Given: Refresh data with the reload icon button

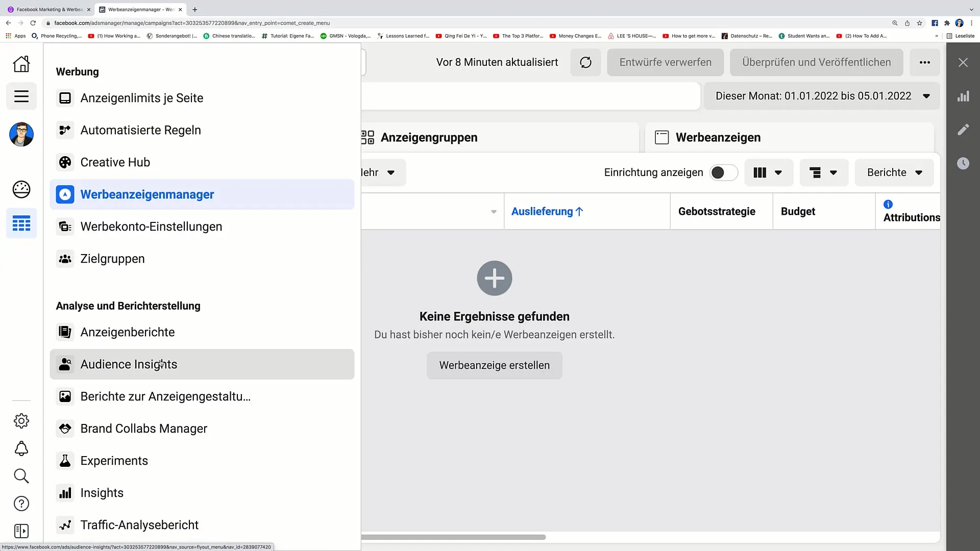Looking at the screenshot, I should pos(585,62).
